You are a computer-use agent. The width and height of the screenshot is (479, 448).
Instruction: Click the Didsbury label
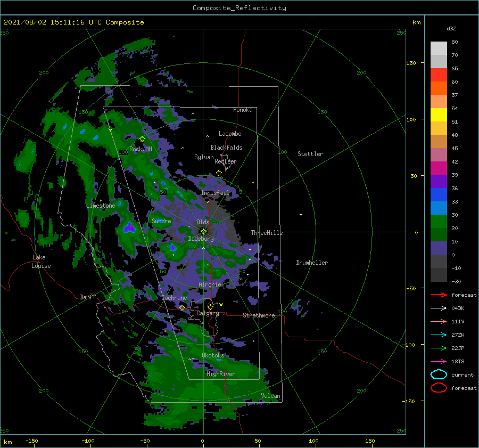201,239
